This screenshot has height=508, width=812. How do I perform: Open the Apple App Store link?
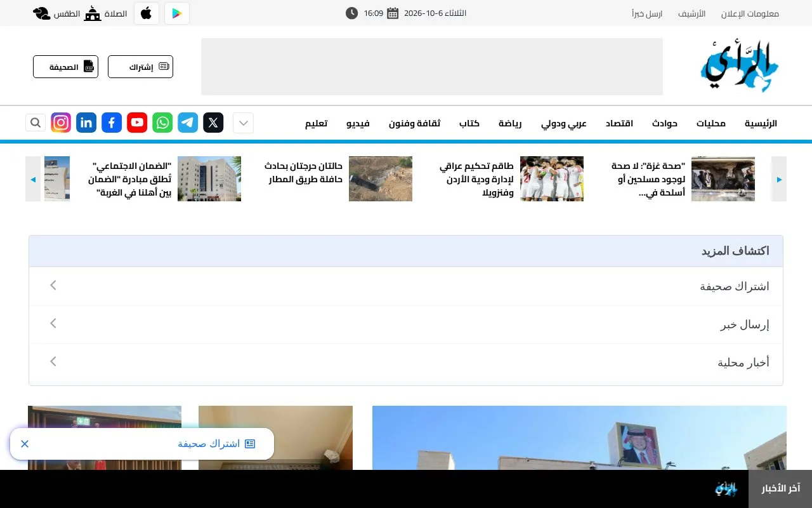click(147, 13)
